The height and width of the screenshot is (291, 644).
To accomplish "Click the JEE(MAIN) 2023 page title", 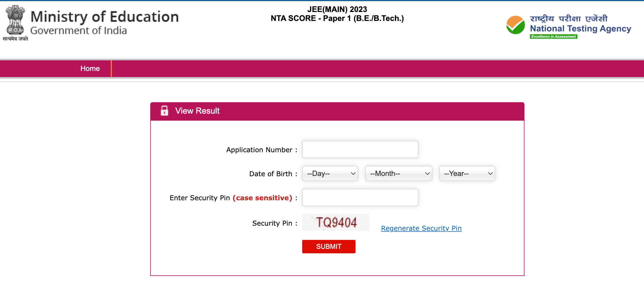I will (x=337, y=9).
